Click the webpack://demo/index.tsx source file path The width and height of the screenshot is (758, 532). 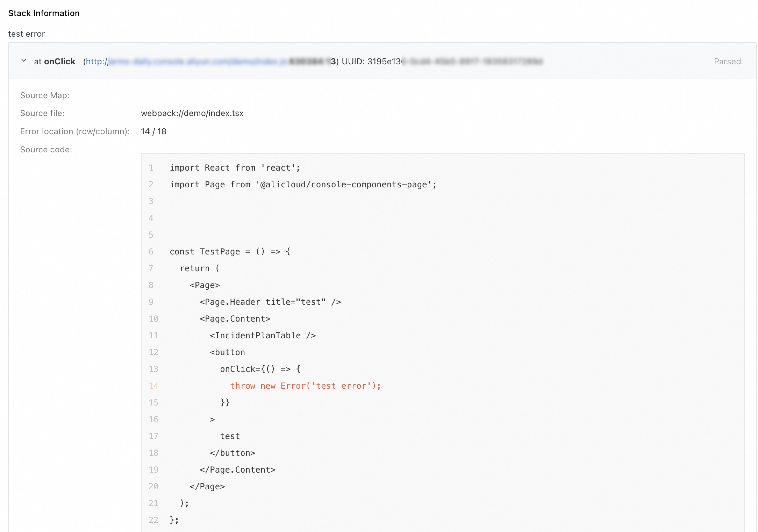[x=192, y=113]
